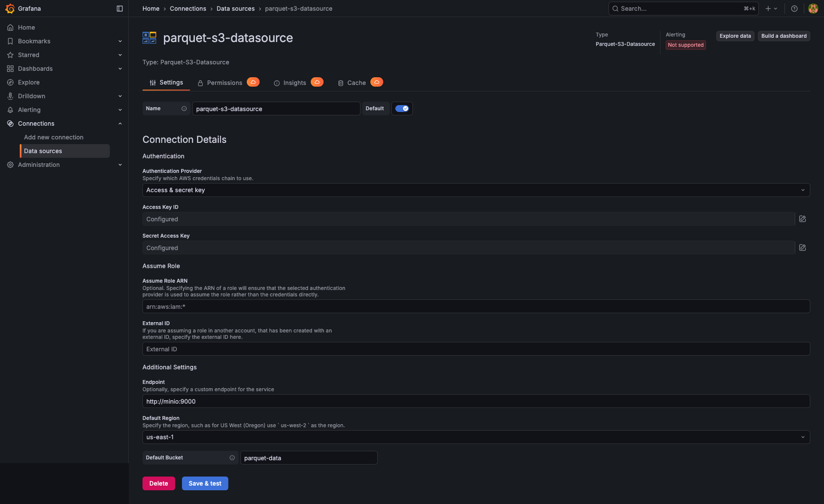824x504 pixels.
Task: Click the Drilldown icon in sidebar
Action: 10,96
